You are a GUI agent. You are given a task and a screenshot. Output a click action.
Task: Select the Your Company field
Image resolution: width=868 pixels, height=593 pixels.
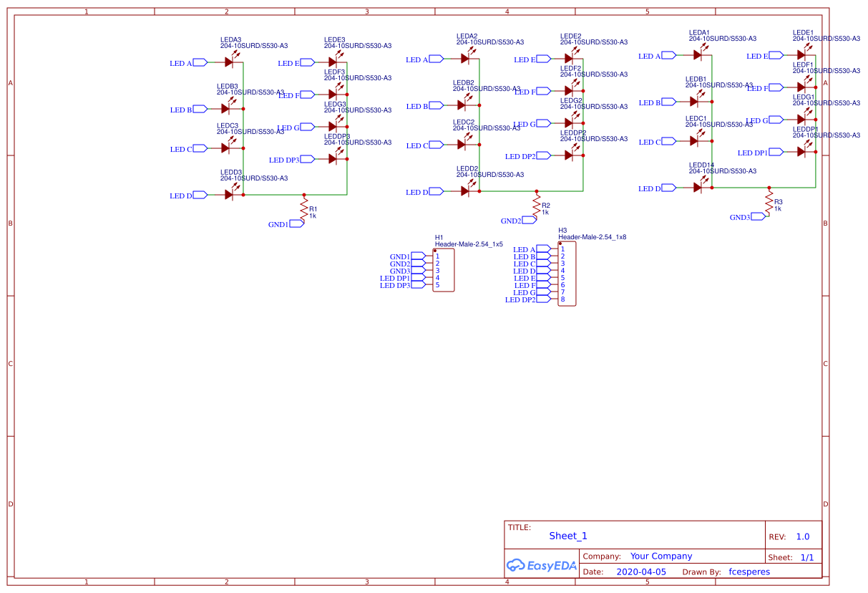point(661,555)
